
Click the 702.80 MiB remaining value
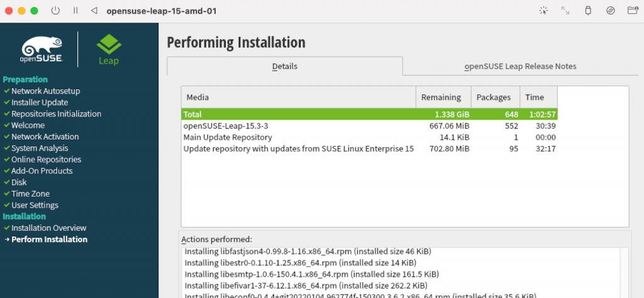[449, 148]
